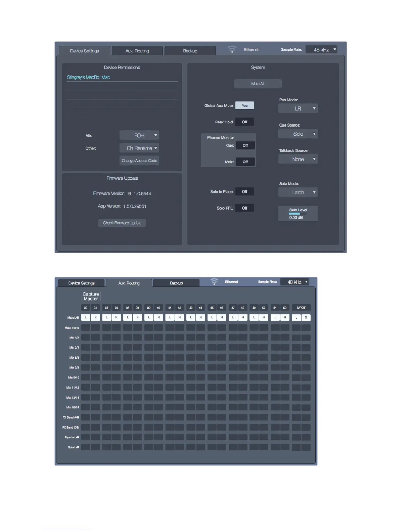Open the Talkback Source None dropdown
The image size is (411, 532).
(298, 159)
